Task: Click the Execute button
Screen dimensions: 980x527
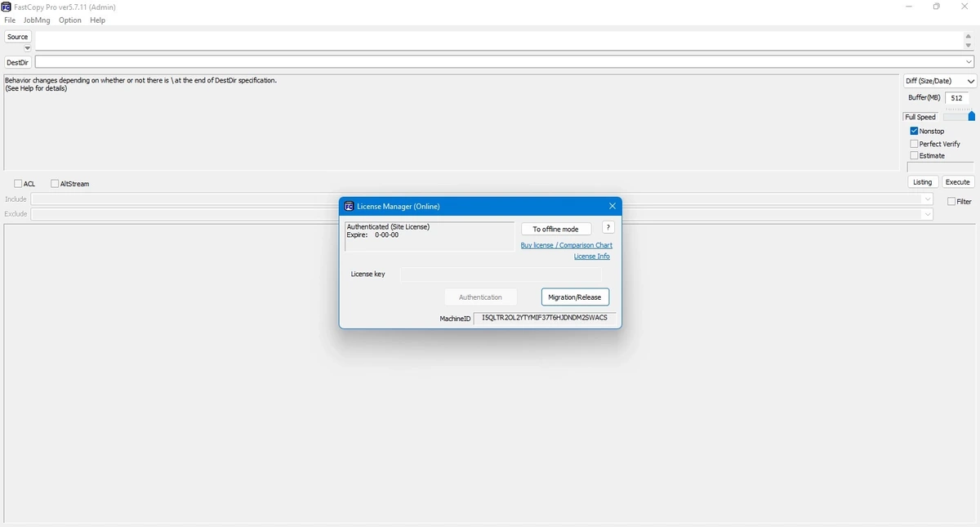Action: tap(958, 182)
